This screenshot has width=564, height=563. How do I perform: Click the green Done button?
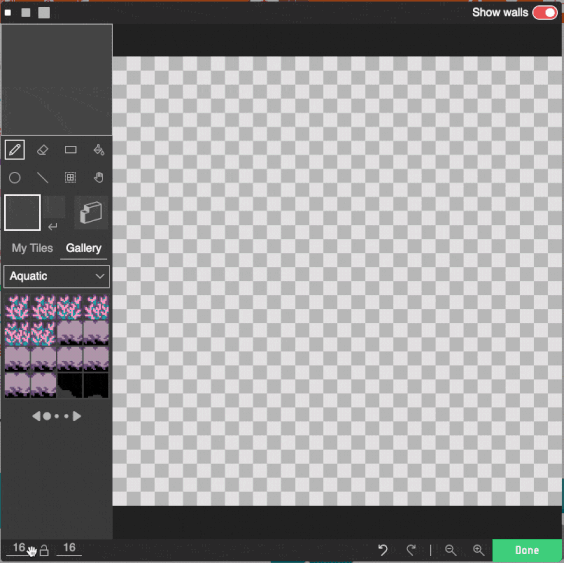[527, 550]
